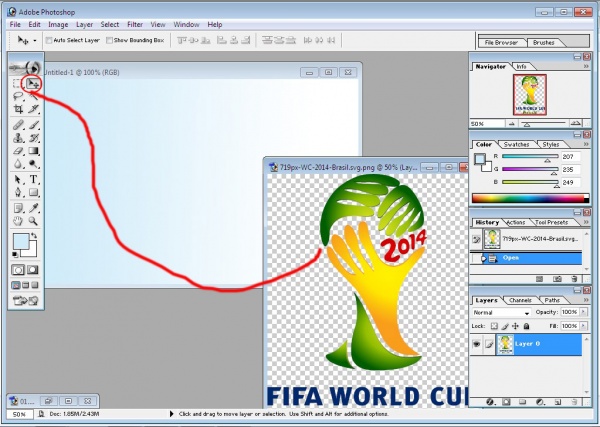This screenshot has height=427, width=600.
Task: Open the Layers panel options menu arrow
Action: 586,300
